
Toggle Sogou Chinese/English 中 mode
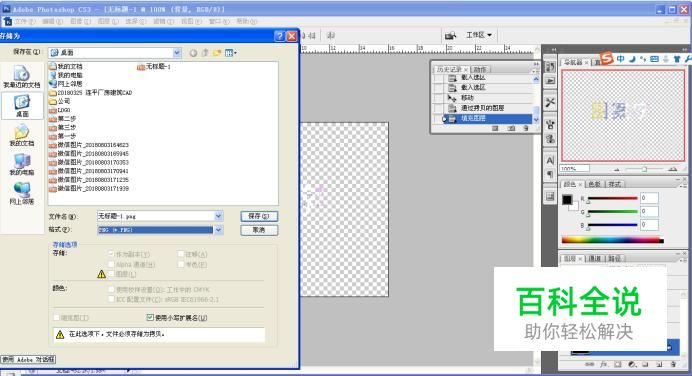pyautogui.click(x=621, y=59)
